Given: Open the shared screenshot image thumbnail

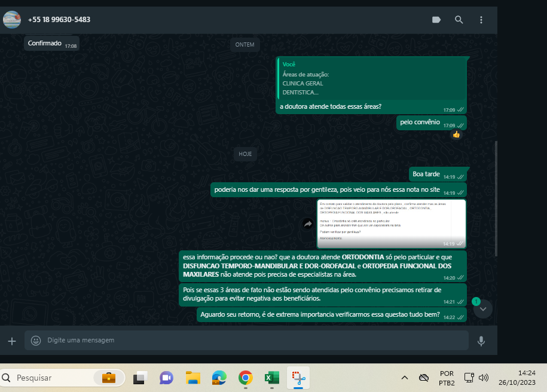Looking at the screenshot, I should coord(392,223).
